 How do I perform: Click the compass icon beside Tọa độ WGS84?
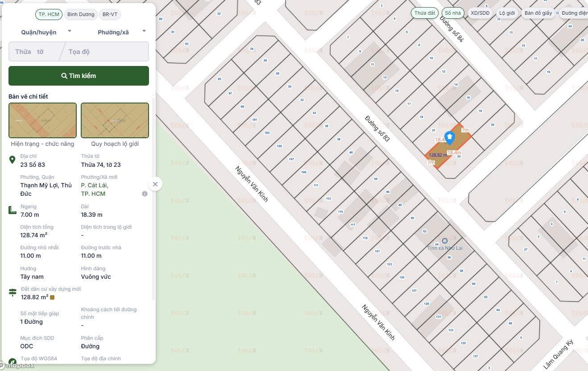(12, 362)
